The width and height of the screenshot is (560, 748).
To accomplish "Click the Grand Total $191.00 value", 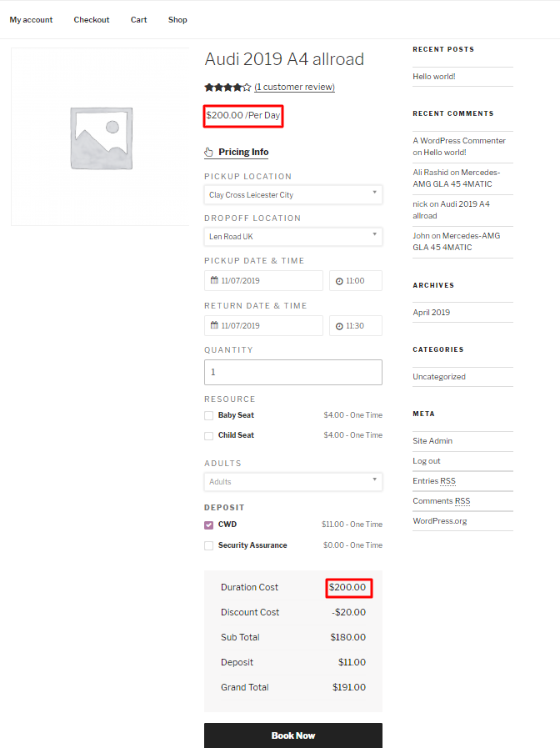I will [x=349, y=687].
